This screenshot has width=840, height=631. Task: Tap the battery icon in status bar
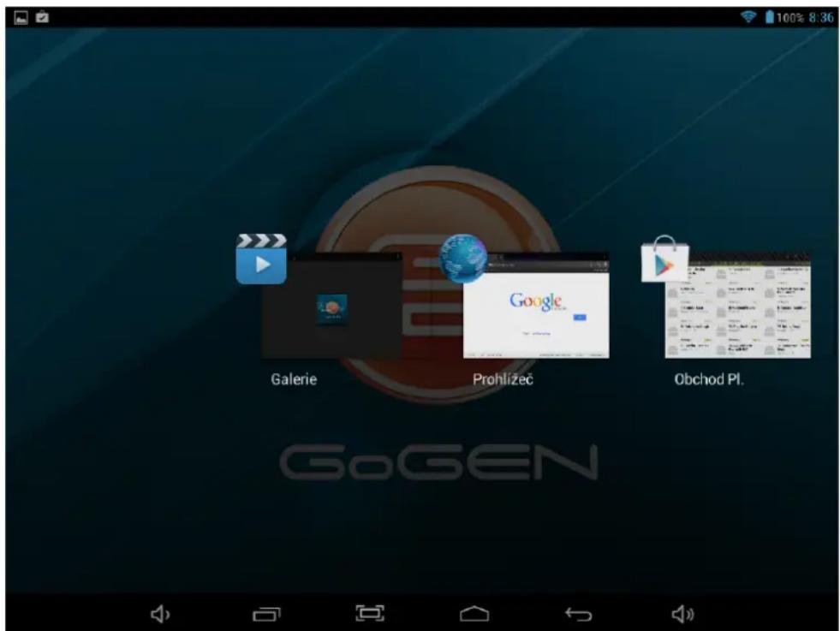coord(769,17)
